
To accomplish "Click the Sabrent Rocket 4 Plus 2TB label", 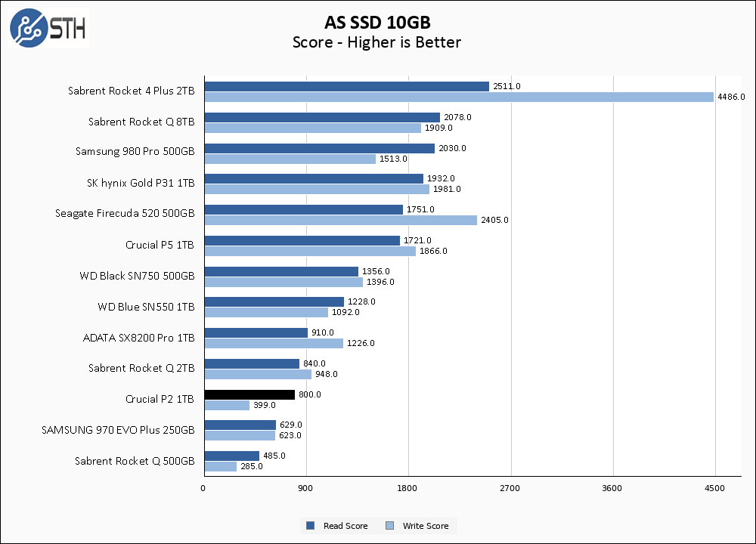I will pos(131,91).
